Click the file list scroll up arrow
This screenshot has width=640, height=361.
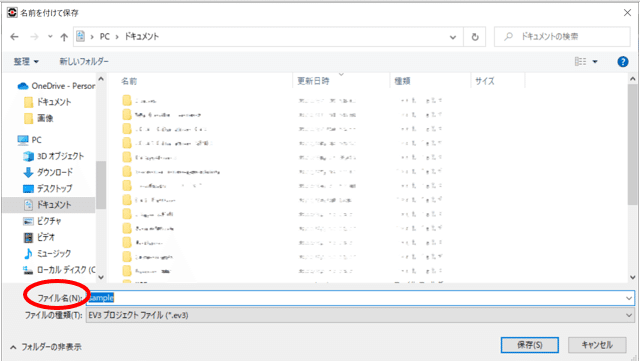coord(633,79)
